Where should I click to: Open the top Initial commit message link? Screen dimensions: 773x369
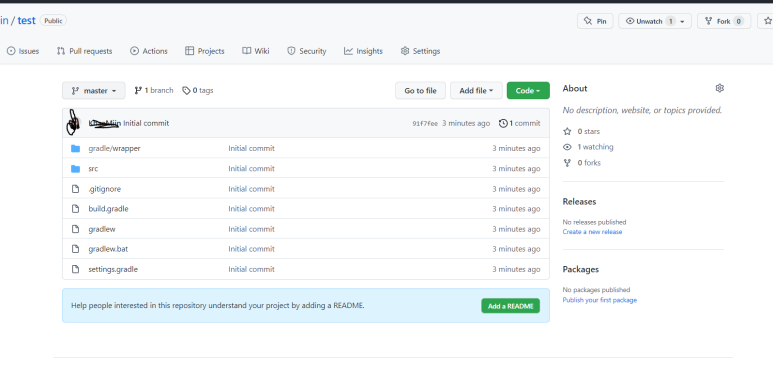[x=146, y=123]
